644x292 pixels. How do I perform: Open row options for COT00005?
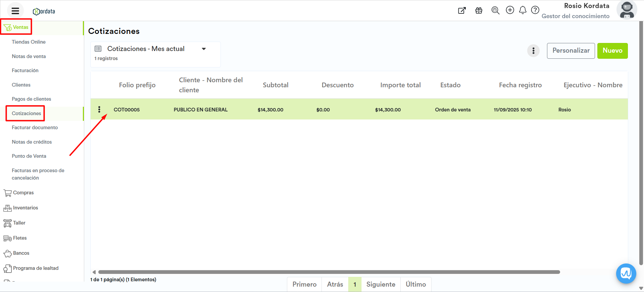99,109
